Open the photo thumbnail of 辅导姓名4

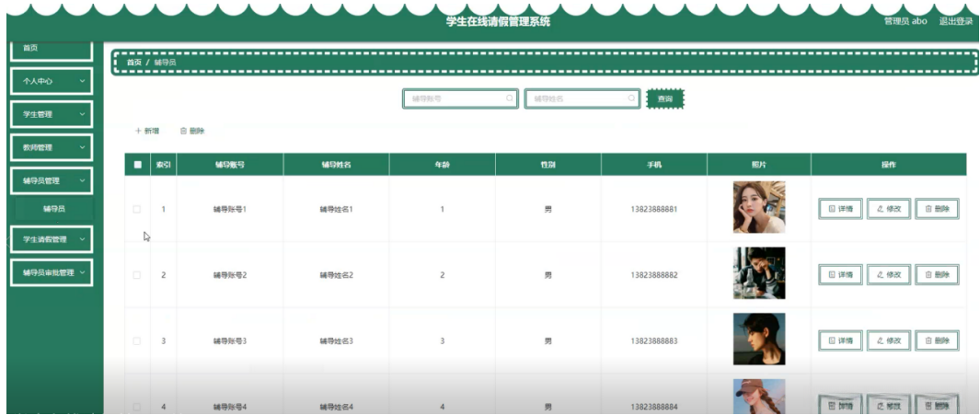point(759,397)
